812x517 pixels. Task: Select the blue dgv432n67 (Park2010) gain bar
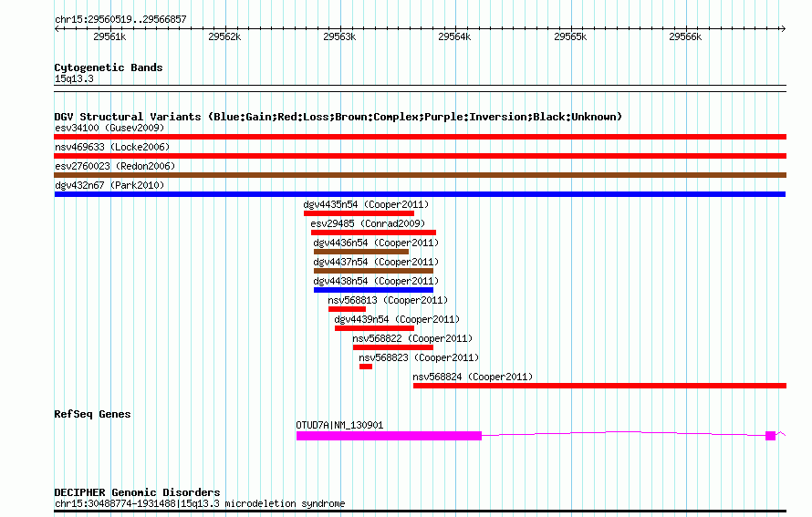pos(420,194)
